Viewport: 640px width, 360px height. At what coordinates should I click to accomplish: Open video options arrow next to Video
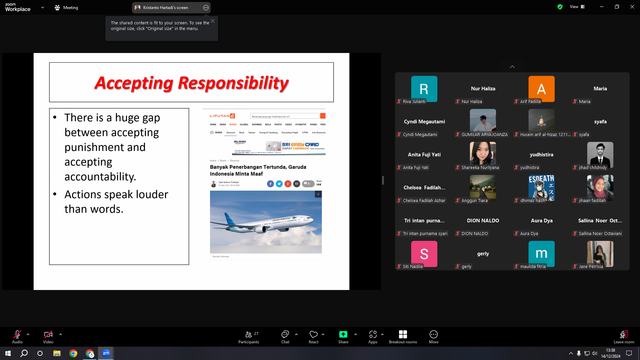tap(60, 334)
